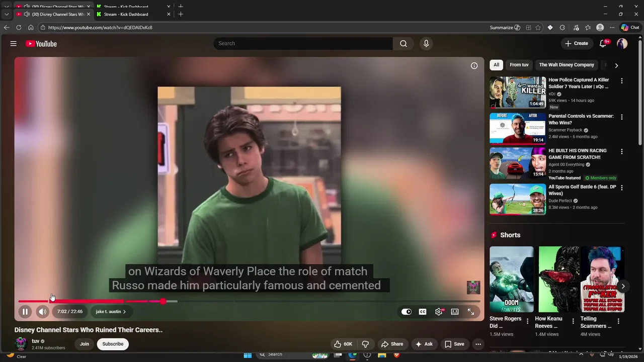This screenshot has height=362, width=644.
Task: Subscribe to the tuv channel
Action: coord(113,344)
